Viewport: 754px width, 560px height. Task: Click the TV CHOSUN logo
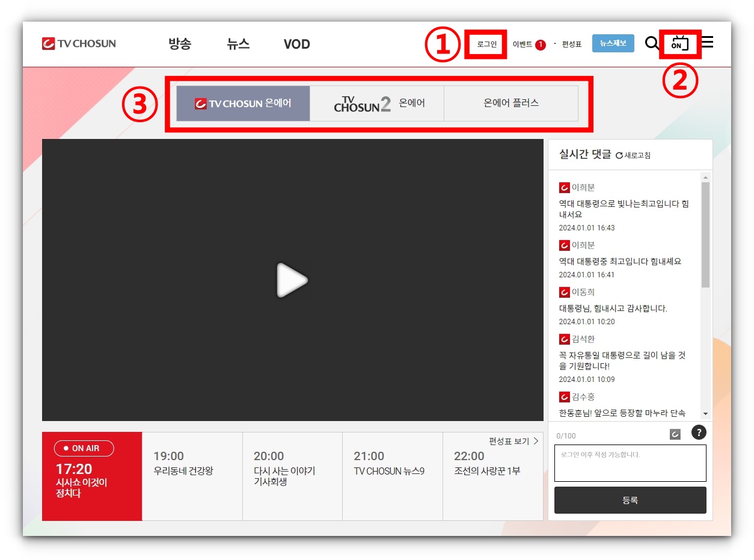(79, 43)
